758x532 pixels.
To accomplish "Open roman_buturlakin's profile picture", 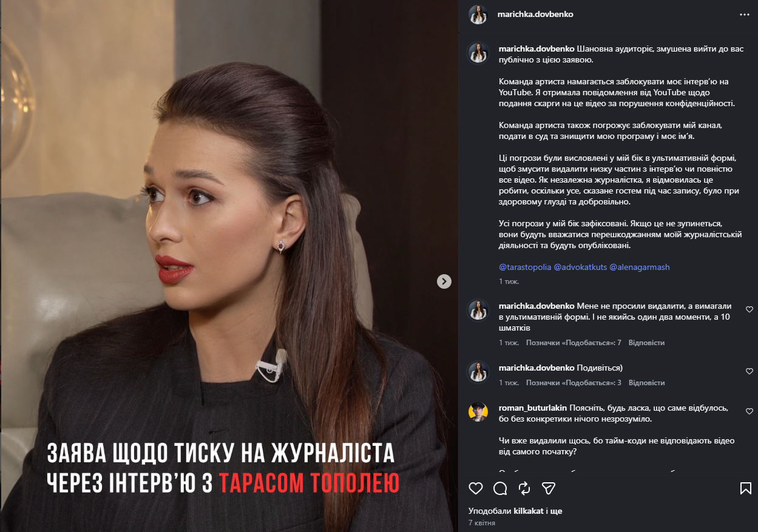I will 478,411.
